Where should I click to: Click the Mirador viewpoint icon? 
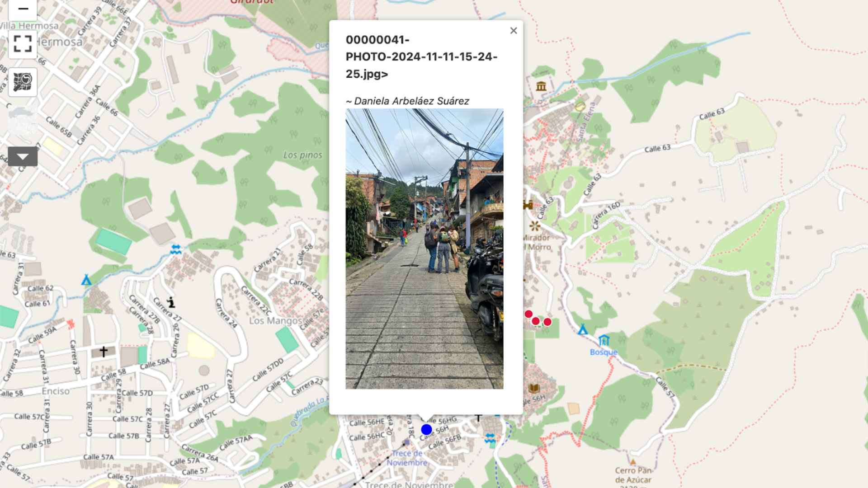pos(535,225)
